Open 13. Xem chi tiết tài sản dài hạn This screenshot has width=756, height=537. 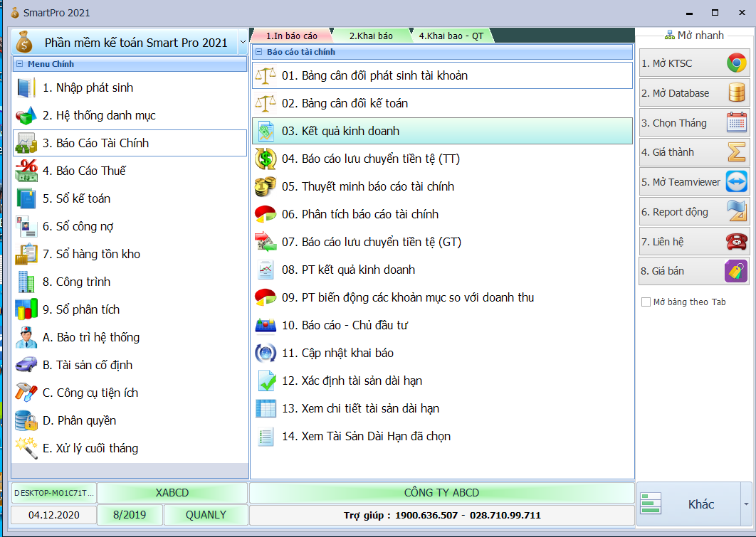[442, 408]
